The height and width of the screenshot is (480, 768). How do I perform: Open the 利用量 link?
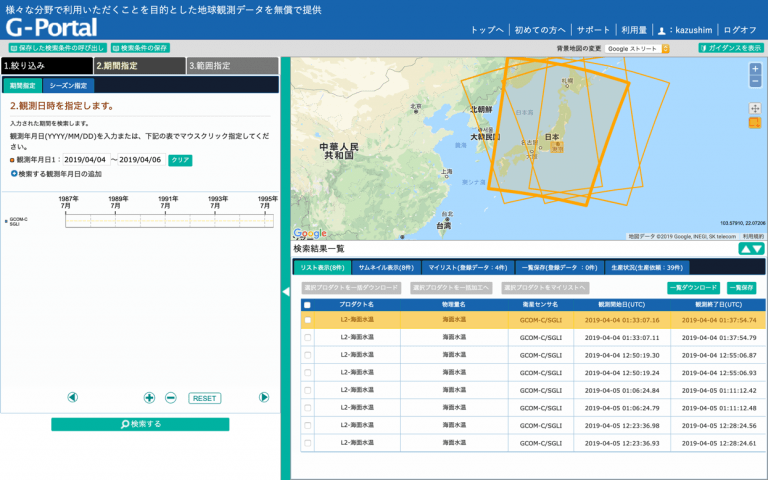(634, 30)
